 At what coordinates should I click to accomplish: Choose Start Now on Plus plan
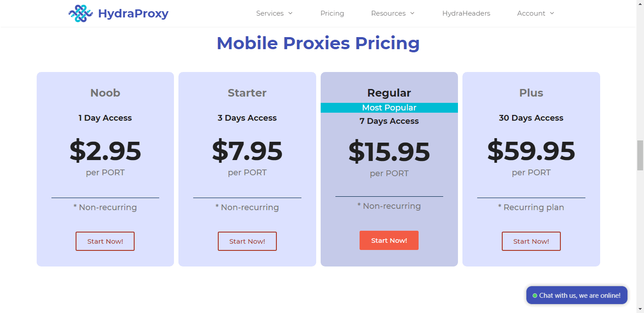[531, 241]
